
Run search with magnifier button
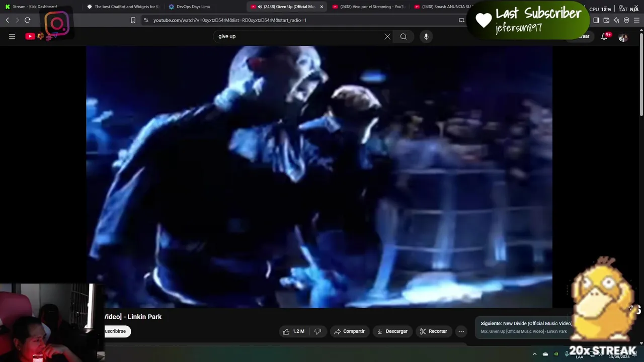coord(404,36)
